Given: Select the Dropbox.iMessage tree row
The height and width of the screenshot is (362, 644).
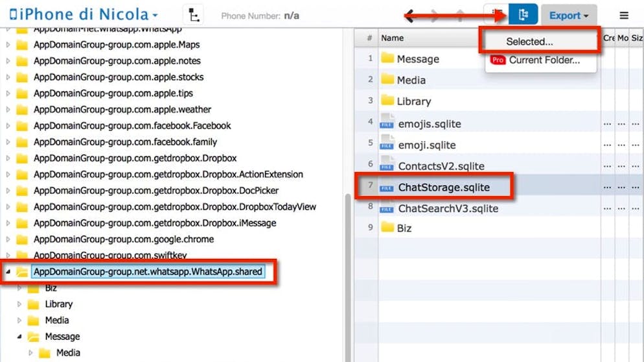Looking at the screenshot, I should coord(155,223).
